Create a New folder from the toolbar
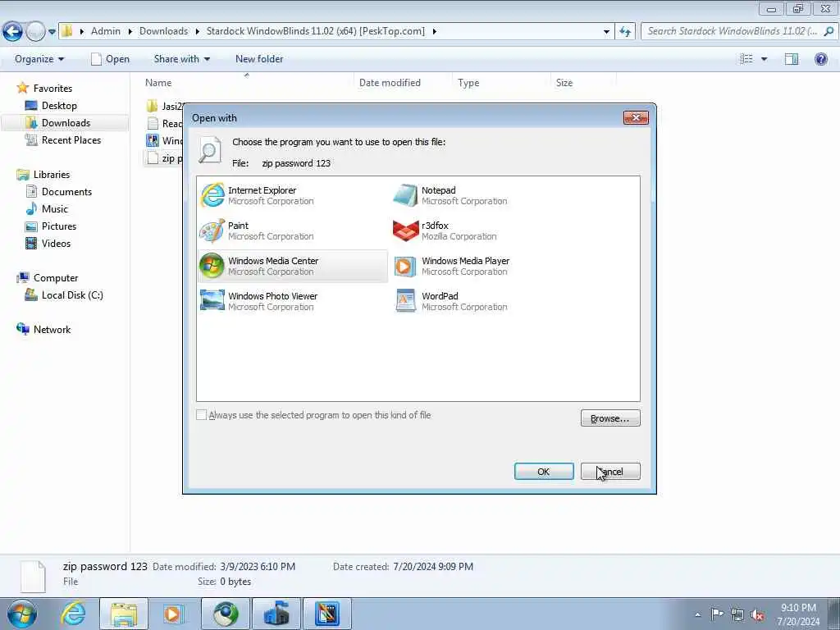This screenshot has height=630, width=840. [x=259, y=59]
